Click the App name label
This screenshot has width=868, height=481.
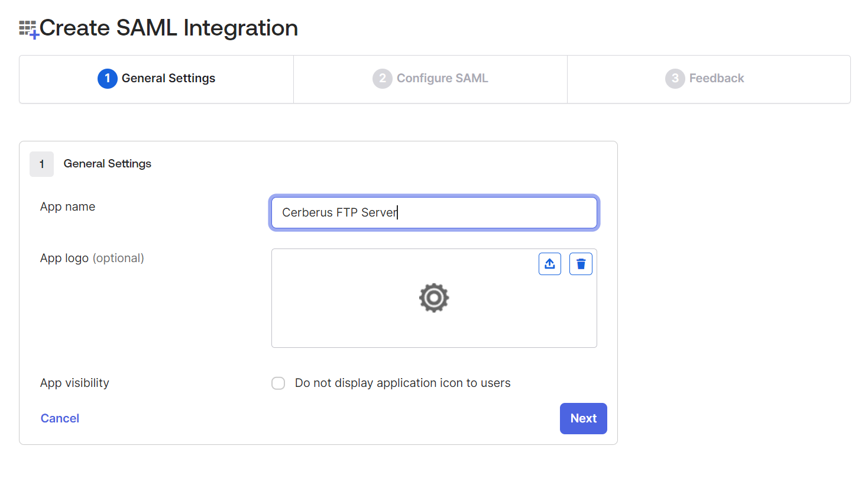pyautogui.click(x=67, y=206)
